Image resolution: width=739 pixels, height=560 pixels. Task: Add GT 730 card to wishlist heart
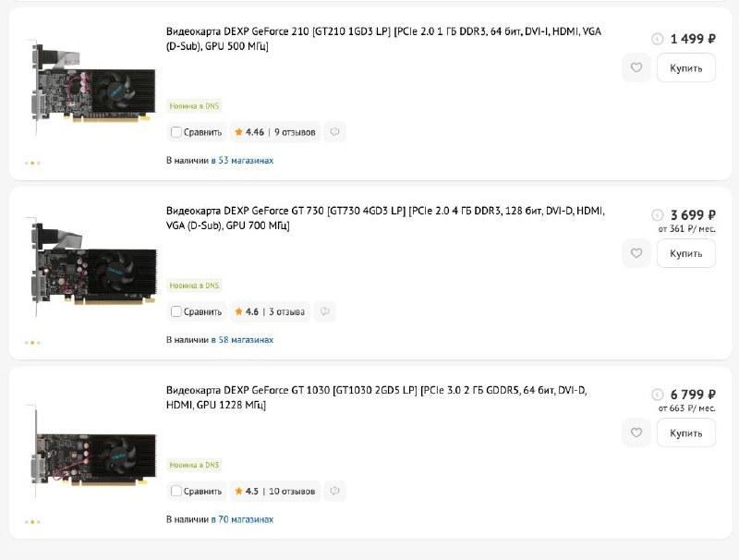636,253
